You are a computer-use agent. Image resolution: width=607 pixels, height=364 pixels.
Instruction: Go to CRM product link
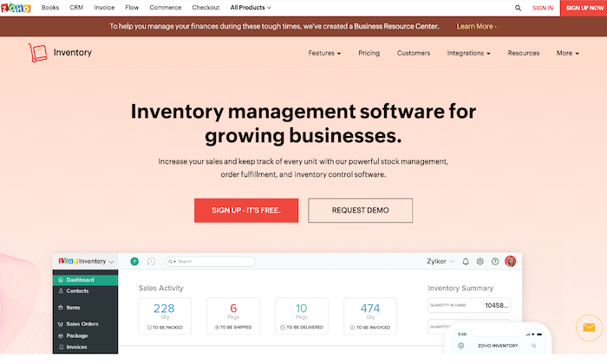pos(76,7)
